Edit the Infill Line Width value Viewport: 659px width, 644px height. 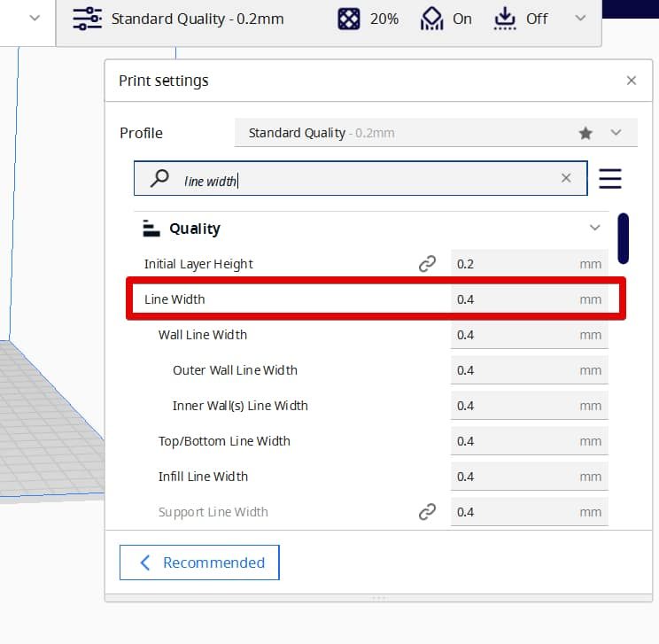click(x=529, y=477)
